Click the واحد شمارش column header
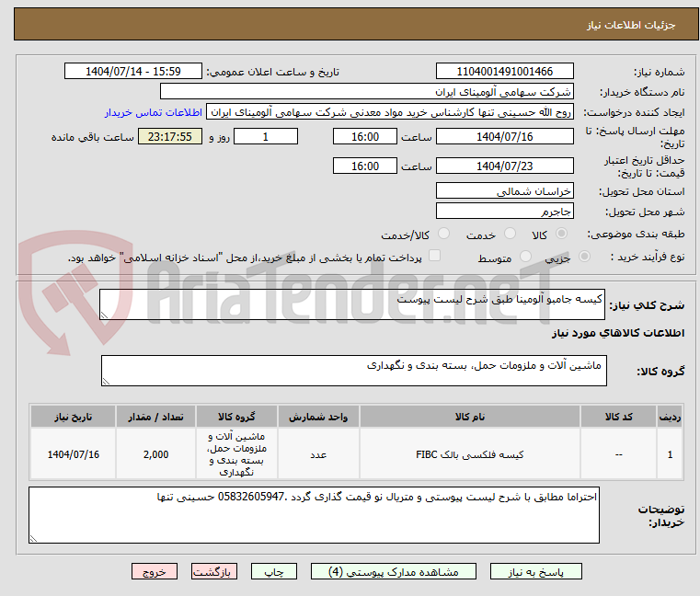700x596 pixels. point(318,417)
